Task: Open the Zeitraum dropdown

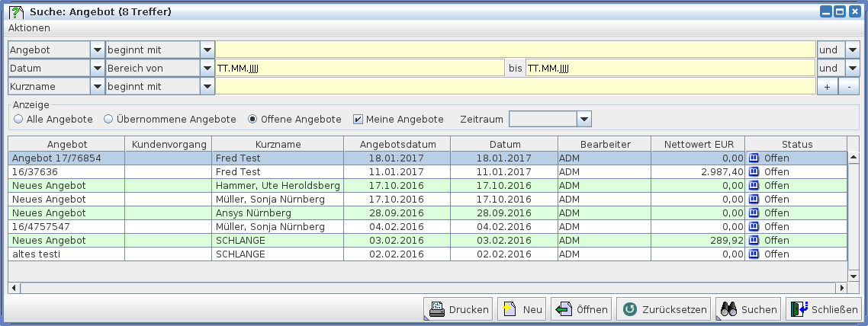Action: click(x=584, y=119)
